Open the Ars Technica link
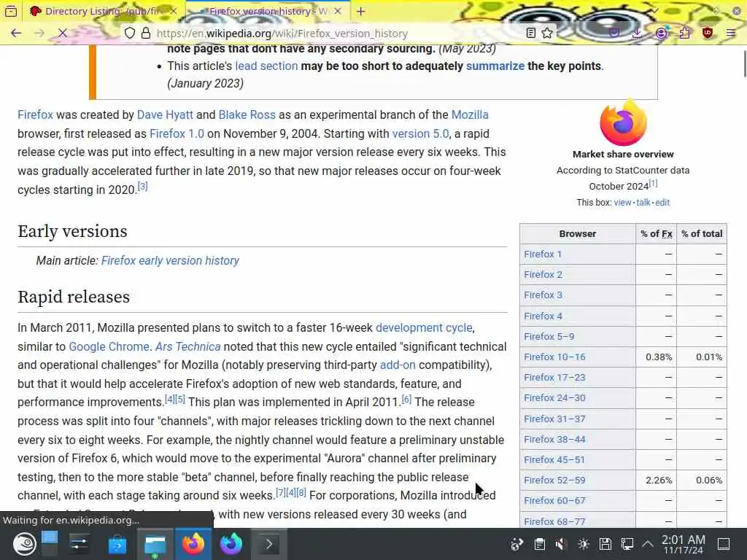This screenshot has height=560, width=747. coord(187,346)
